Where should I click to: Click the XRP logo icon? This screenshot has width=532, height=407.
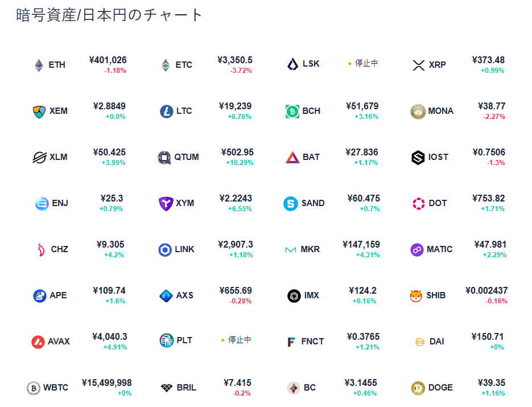419,65
